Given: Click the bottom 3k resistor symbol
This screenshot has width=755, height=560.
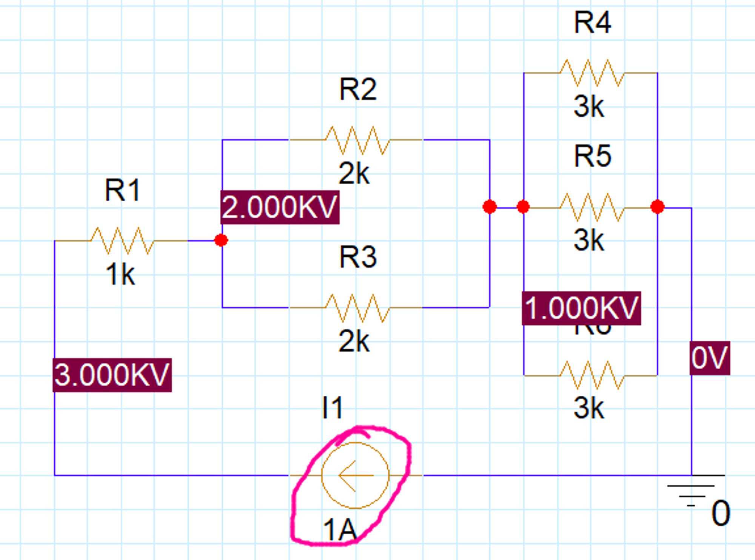Looking at the screenshot, I should [x=591, y=375].
